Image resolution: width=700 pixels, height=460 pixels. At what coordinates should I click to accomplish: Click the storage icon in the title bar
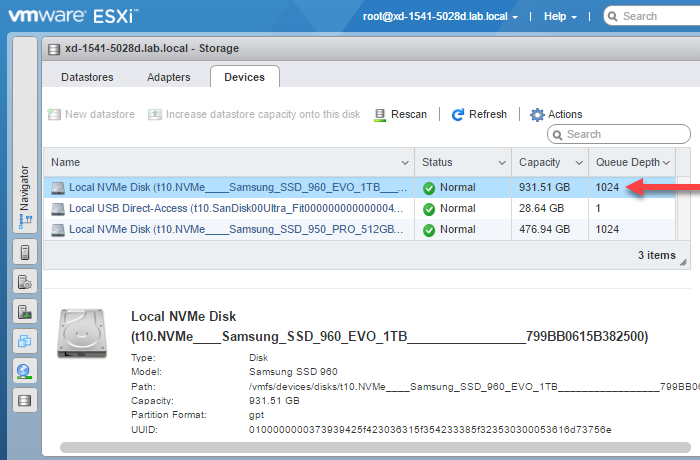coord(54,49)
